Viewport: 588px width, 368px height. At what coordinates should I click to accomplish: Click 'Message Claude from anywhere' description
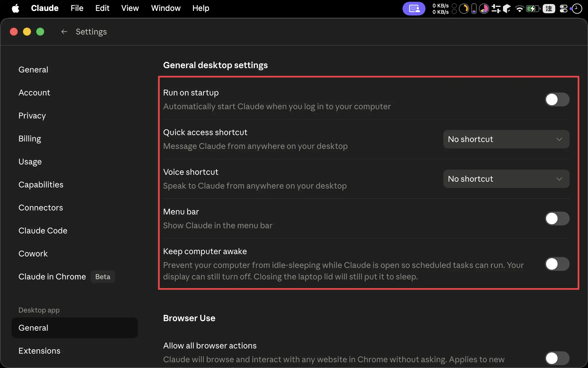point(255,146)
